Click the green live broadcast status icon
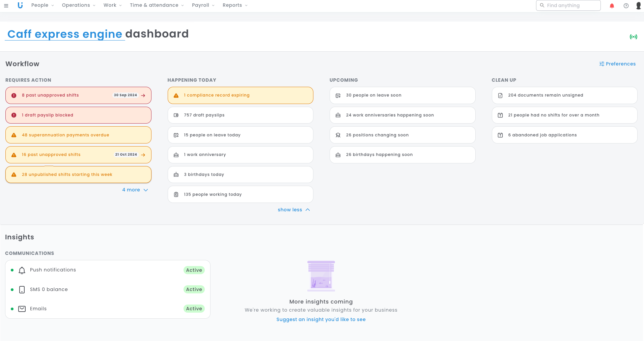644x341 pixels. click(x=633, y=37)
